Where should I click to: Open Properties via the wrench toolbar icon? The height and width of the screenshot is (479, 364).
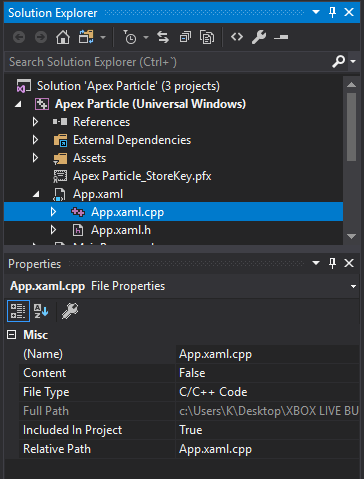259,37
